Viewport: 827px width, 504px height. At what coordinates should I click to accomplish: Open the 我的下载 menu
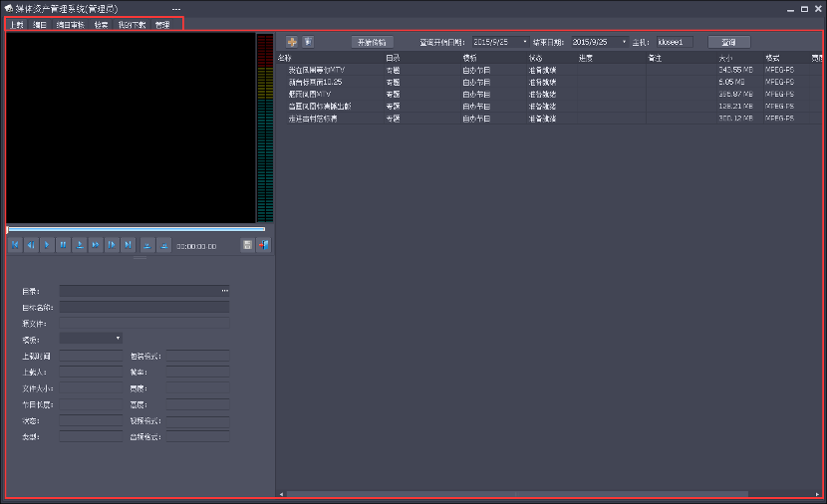tap(132, 24)
